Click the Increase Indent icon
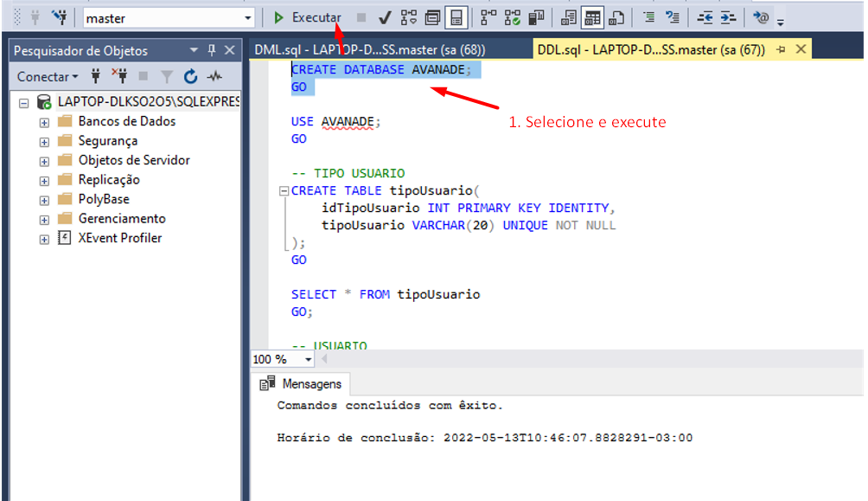 tap(729, 17)
